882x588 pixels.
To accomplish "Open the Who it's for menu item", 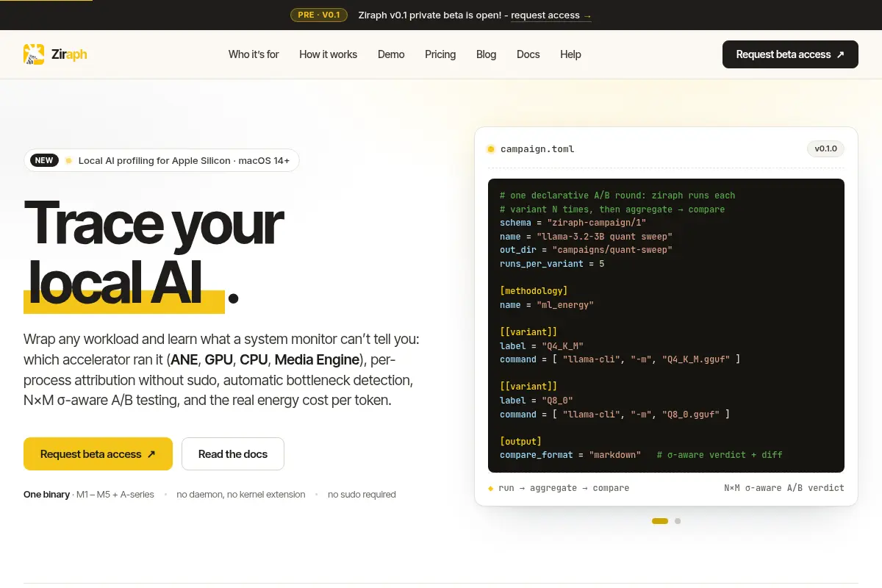I will (x=254, y=54).
